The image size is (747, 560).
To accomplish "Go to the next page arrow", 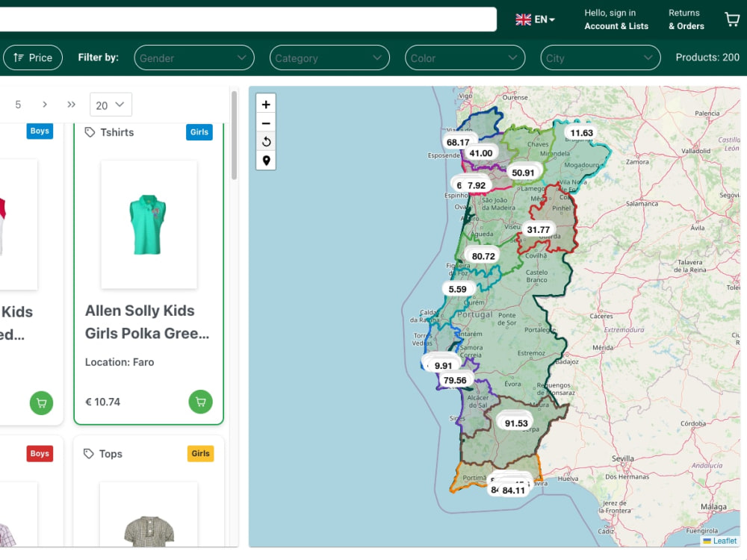I will pos(45,105).
